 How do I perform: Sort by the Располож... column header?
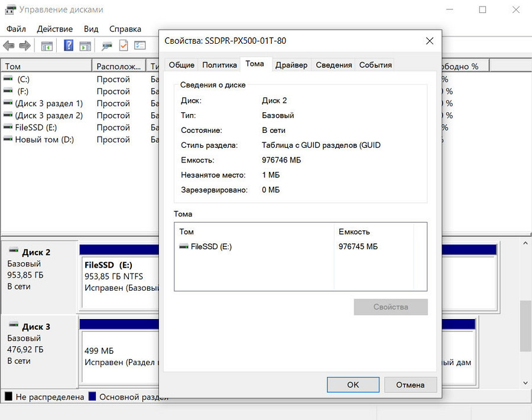click(119, 66)
